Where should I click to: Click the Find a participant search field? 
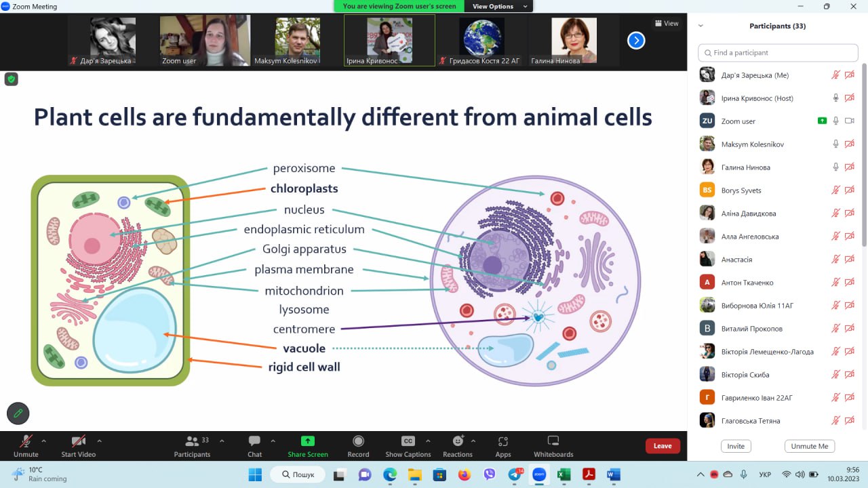click(778, 53)
